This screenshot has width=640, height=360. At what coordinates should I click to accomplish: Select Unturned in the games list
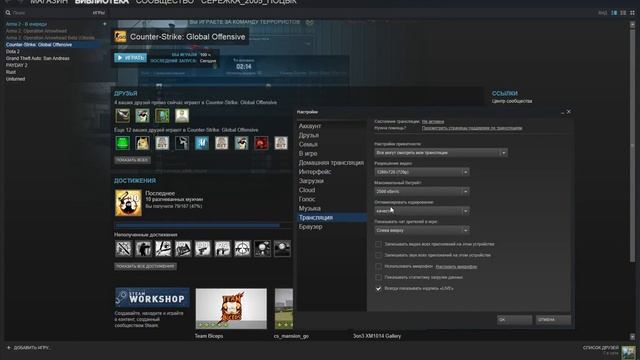point(16,79)
